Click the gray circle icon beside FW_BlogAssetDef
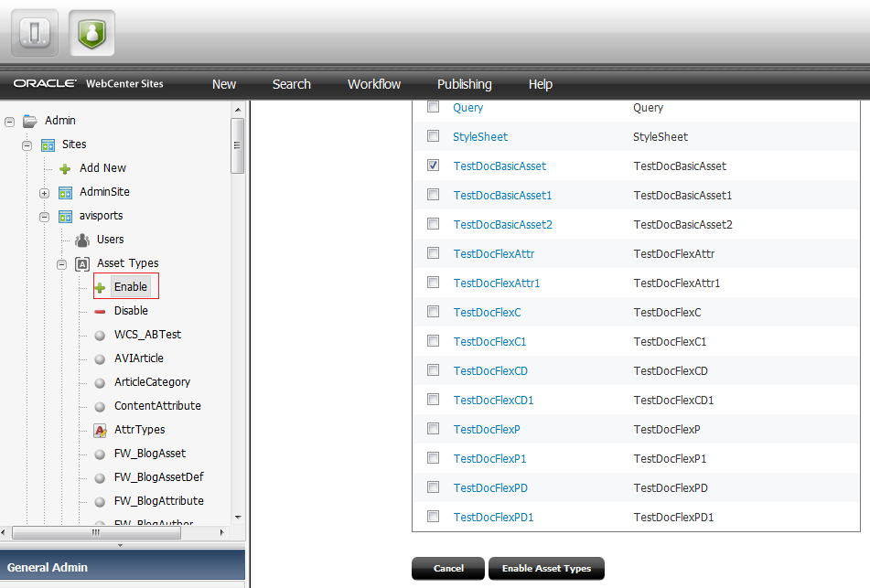The width and height of the screenshot is (870, 588). click(x=100, y=478)
